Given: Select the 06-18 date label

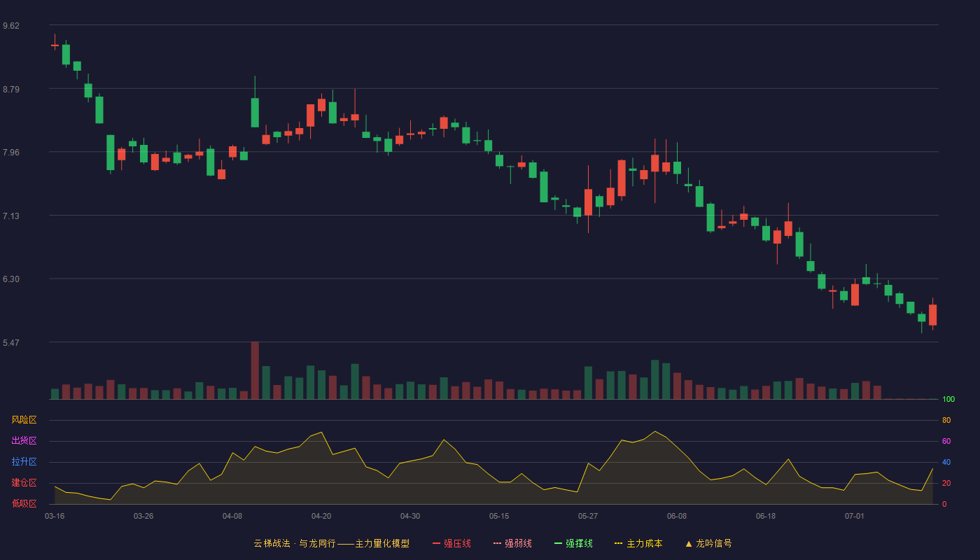Looking at the screenshot, I should [766, 516].
